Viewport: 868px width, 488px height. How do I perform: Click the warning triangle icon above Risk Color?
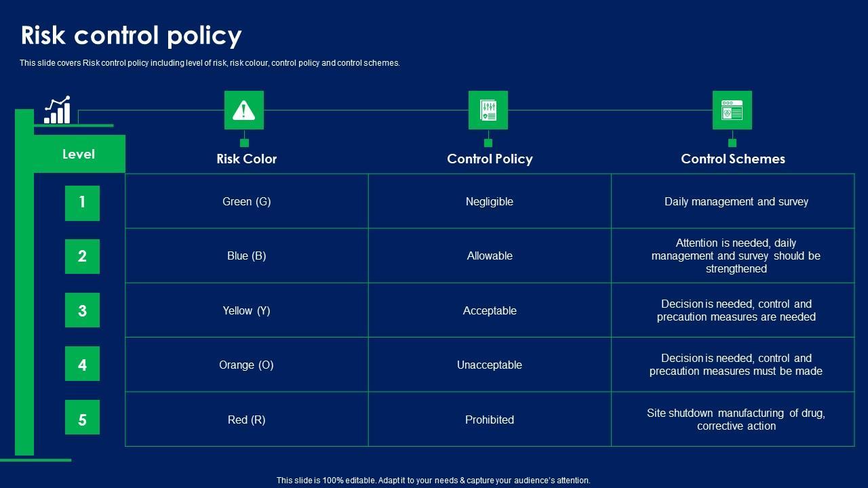click(x=243, y=110)
